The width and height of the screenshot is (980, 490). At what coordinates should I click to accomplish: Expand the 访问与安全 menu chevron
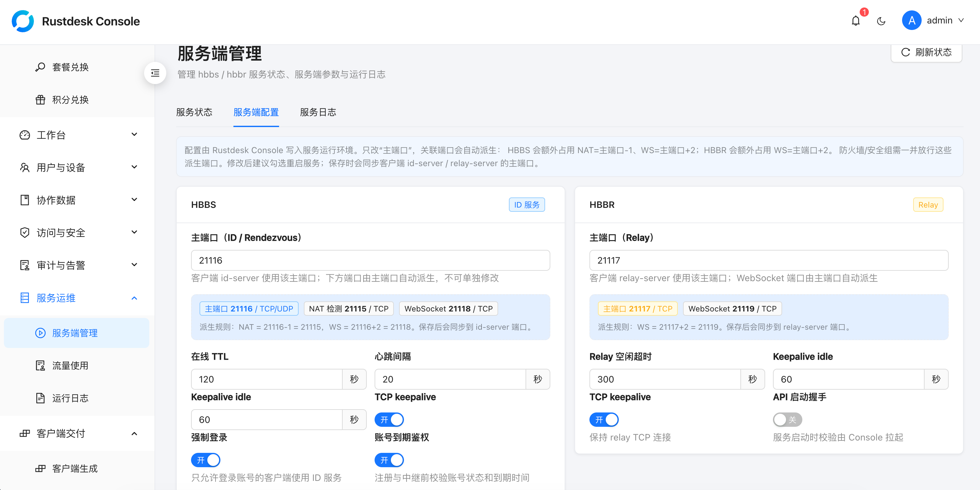pos(134,232)
